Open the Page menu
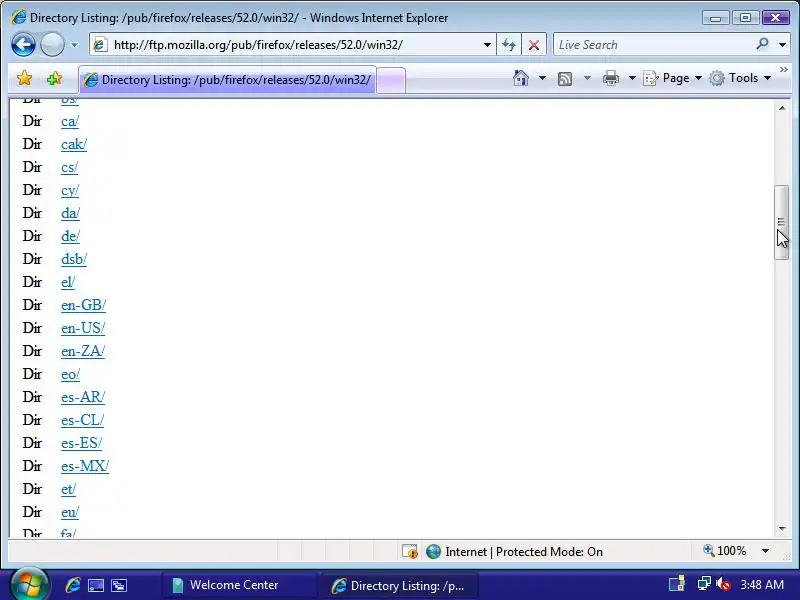Image resolution: width=800 pixels, height=600 pixels. [x=673, y=78]
